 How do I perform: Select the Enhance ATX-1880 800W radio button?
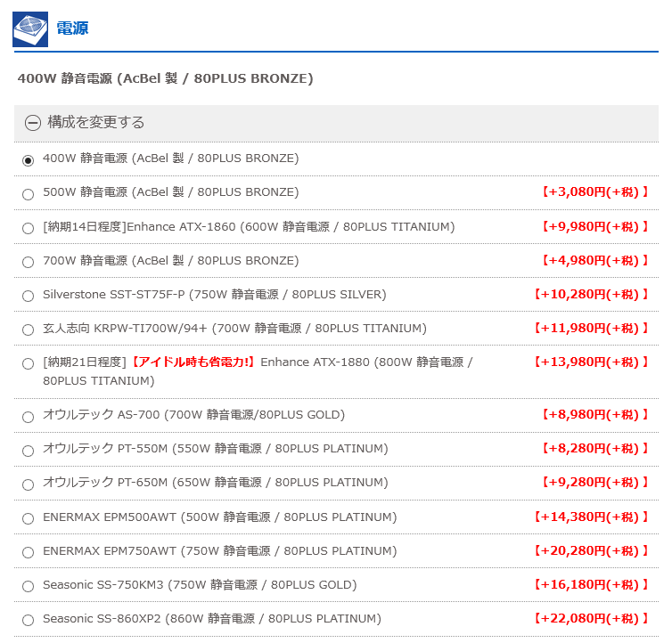(x=28, y=363)
